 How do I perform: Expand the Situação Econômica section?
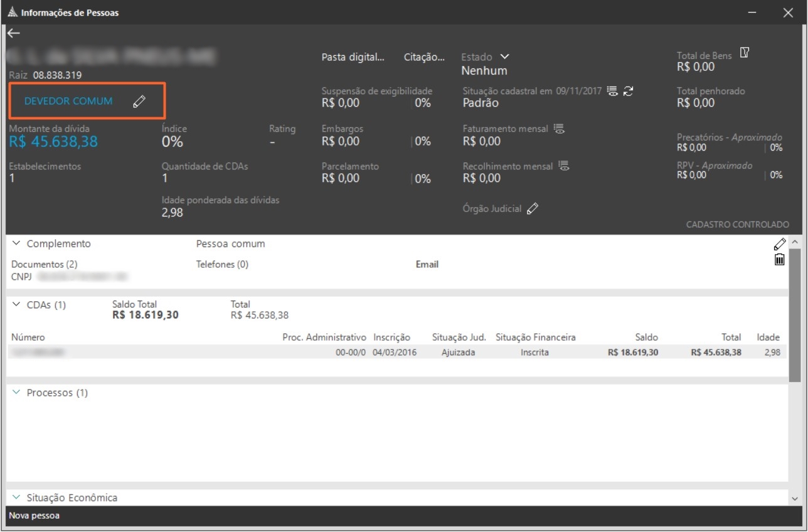16,497
